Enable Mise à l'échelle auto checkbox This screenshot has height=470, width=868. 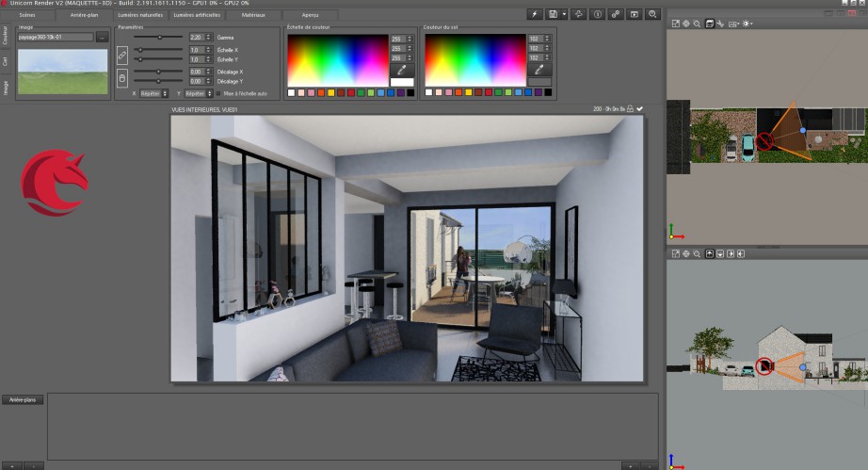[x=217, y=93]
